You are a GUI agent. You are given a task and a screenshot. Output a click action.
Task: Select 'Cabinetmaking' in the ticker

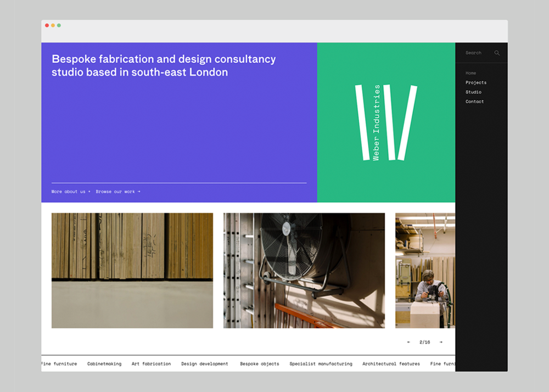104,364
